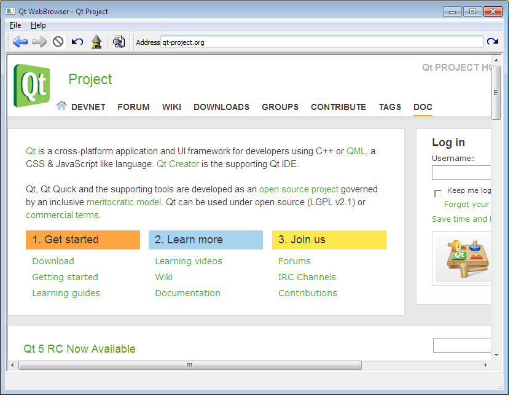Select the DOWNLOADS navigation item
The width and height of the screenshot is (532, 419).
pos(221,107)
